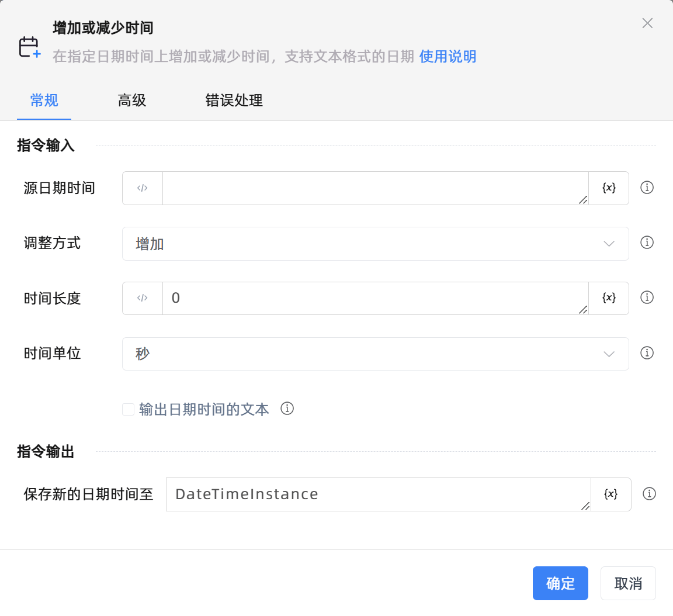Click the code mode icon in 源日期时间 field
The image size is (673, 616).
tap(143, 188)
